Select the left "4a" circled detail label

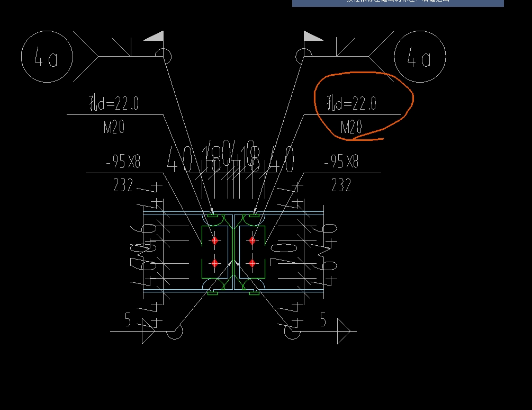coord(47,57)
